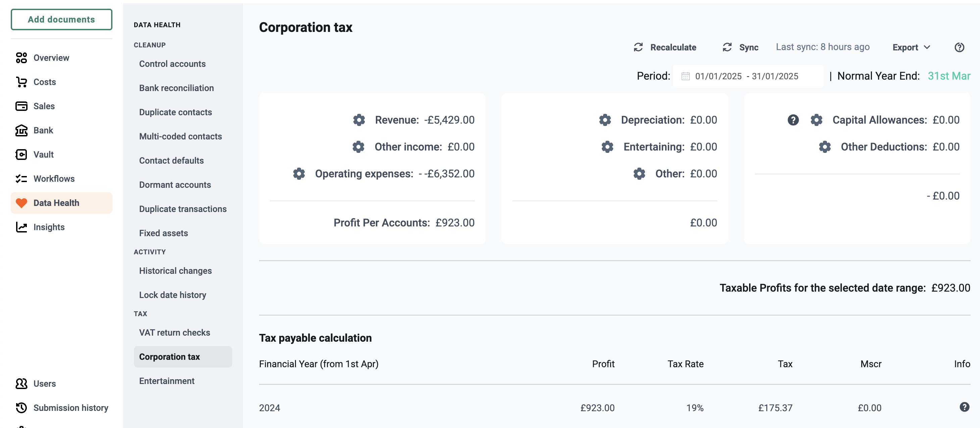Open Historical changes page

[176, 271]
